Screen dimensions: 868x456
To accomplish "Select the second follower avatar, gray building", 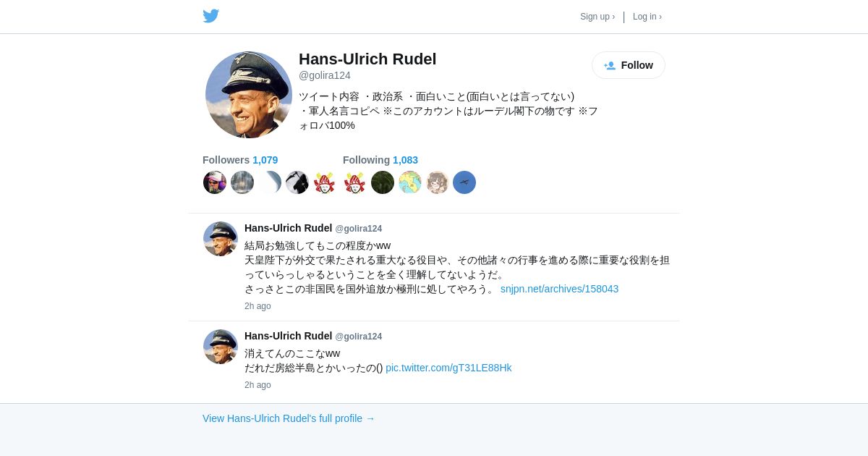I will [x=242, y=182].
